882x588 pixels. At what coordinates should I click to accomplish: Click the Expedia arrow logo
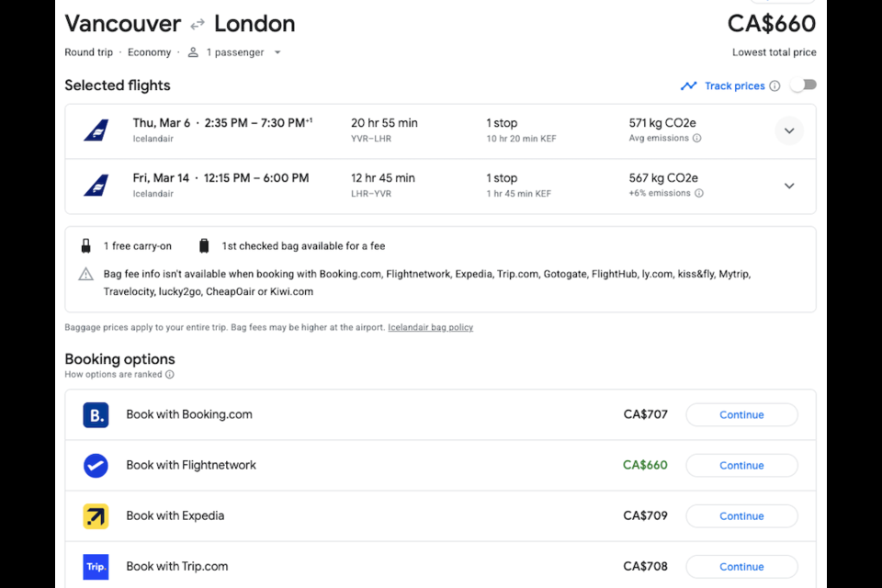[x=96, y=516]
